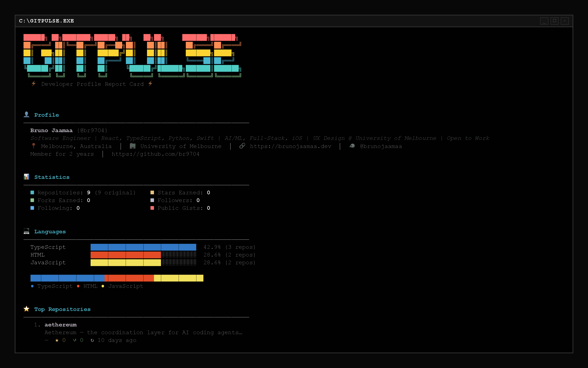Click the lightning bolt after Report Card
This screenshot has width=588, height=368.
tap(150, 84)
